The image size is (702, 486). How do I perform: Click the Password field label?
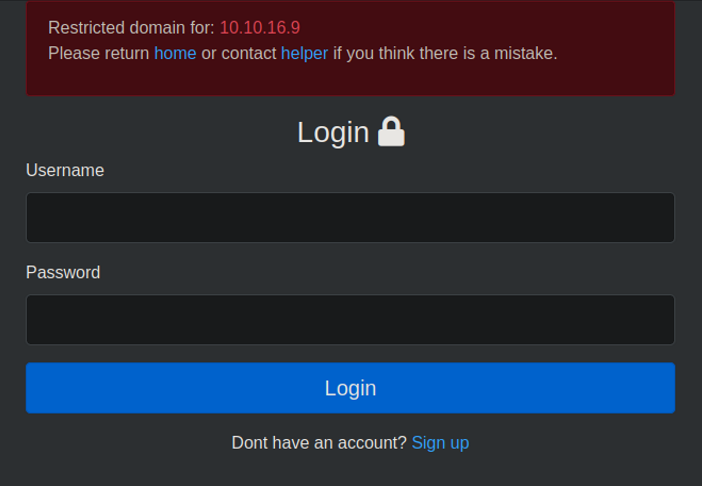[63, 272]
